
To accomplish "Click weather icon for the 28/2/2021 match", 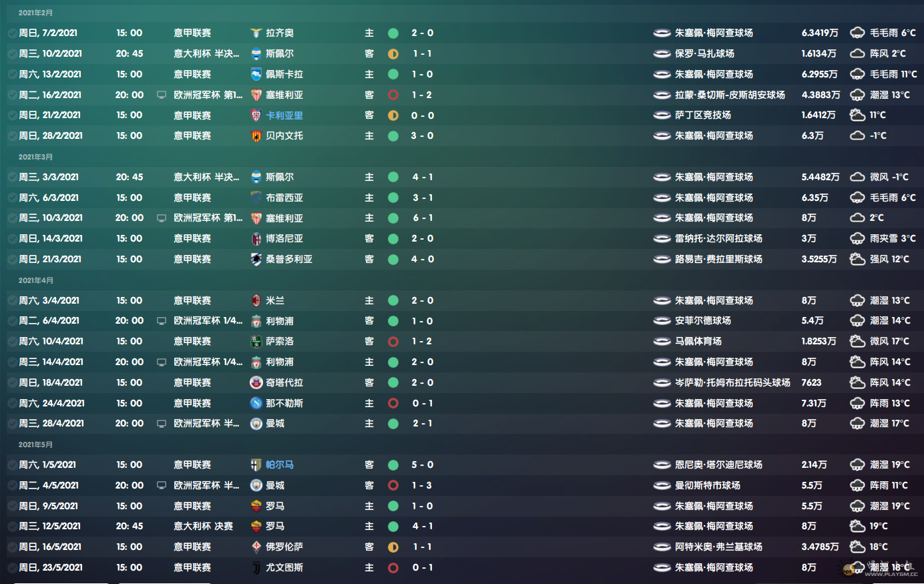I will [857, 135].
